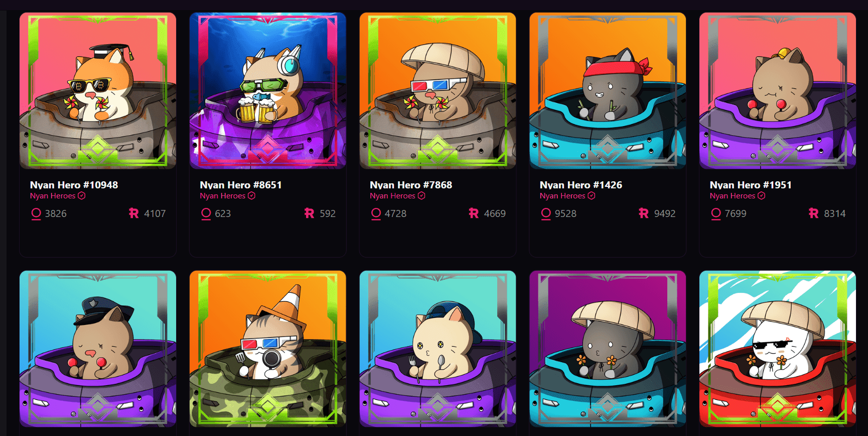Click rank circle icon showing 9528

click(546, 214)
